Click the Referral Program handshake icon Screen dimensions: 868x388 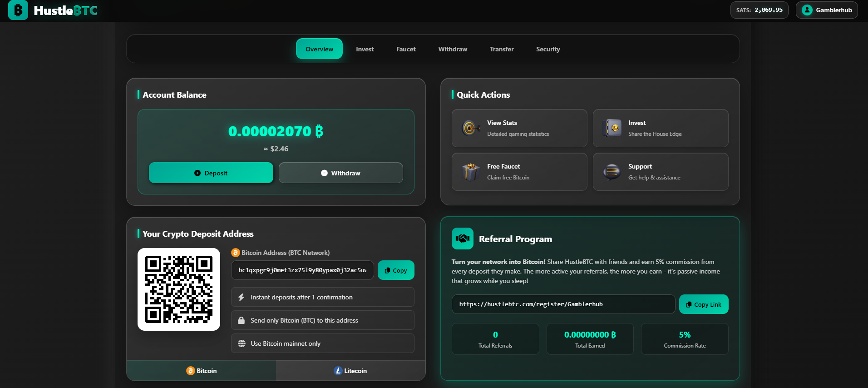click(463, 239)
